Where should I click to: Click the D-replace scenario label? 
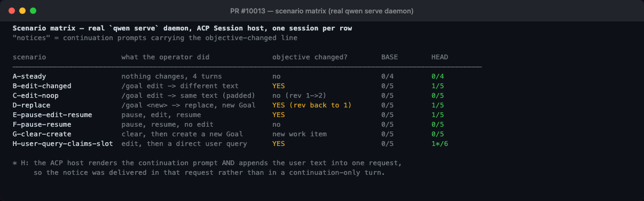tap(32, 105)
